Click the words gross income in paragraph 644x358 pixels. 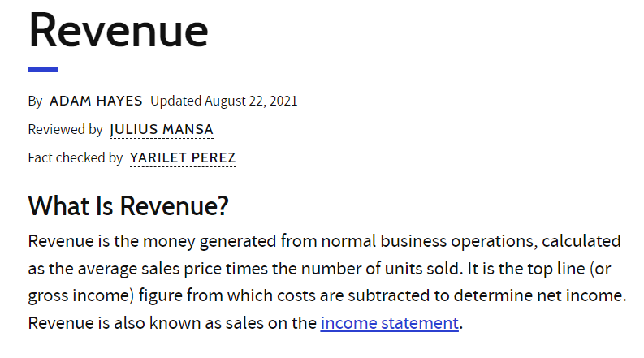click(79, 295)
